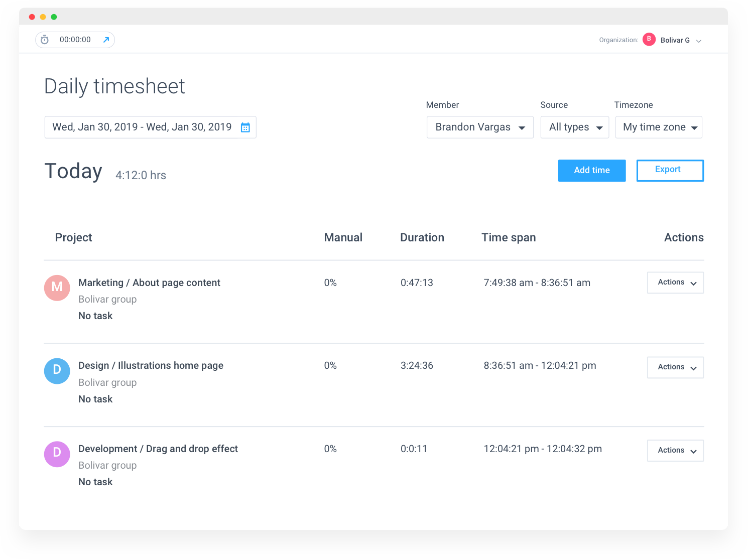Click the Design project D avatar
748x560 pixels.
click(x=57, y=371)
